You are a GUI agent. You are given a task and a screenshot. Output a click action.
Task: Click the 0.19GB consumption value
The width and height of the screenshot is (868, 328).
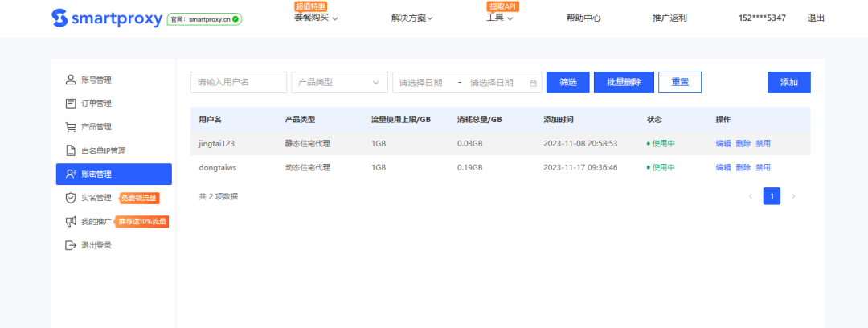[470, 167]
